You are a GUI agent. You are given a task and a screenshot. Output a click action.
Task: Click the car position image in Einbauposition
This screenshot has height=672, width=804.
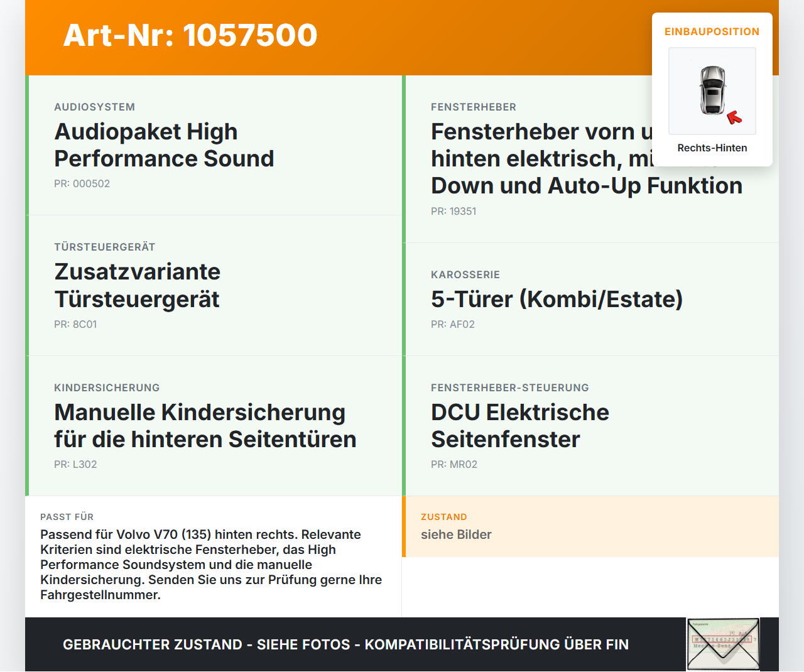click(x=712, y=91)
